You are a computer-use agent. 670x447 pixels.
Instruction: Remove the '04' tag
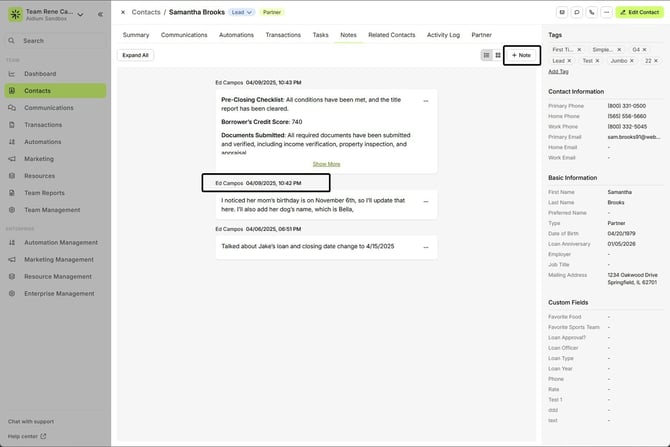(x=645, y=50)
